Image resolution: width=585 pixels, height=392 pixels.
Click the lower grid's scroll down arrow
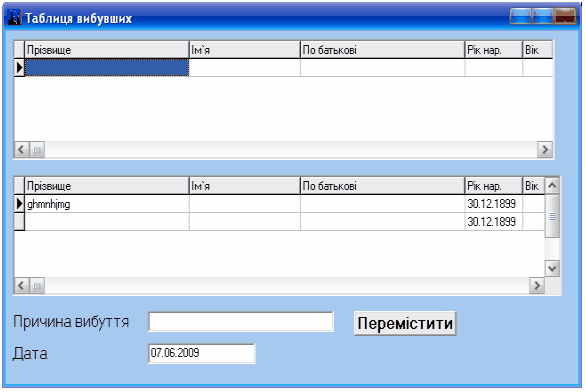click(552, 269)
